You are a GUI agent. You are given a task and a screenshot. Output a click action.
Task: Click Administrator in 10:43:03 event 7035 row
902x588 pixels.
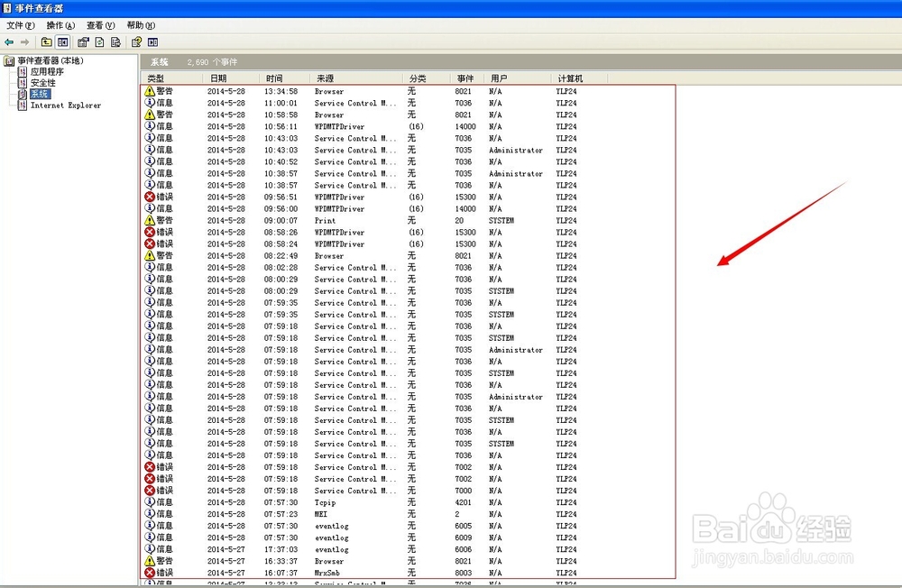click(515, 151)
